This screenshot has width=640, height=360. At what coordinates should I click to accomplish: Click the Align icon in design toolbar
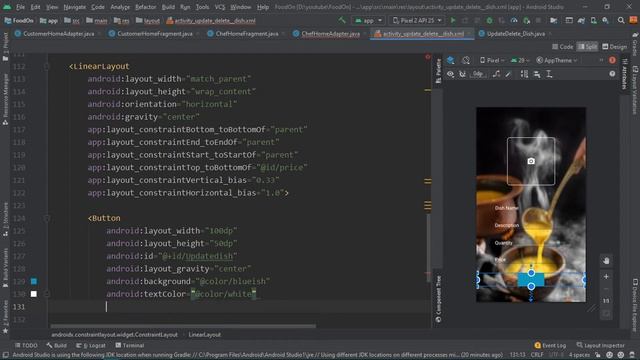537,74
